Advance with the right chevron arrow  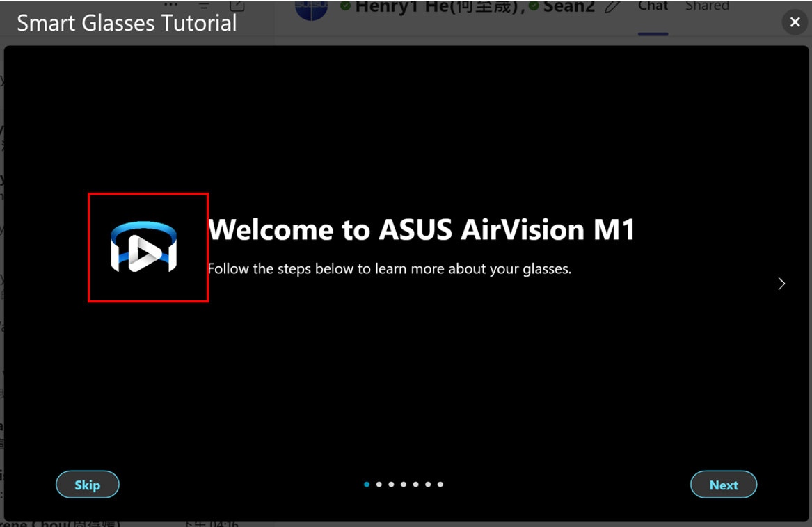[781, 284]
